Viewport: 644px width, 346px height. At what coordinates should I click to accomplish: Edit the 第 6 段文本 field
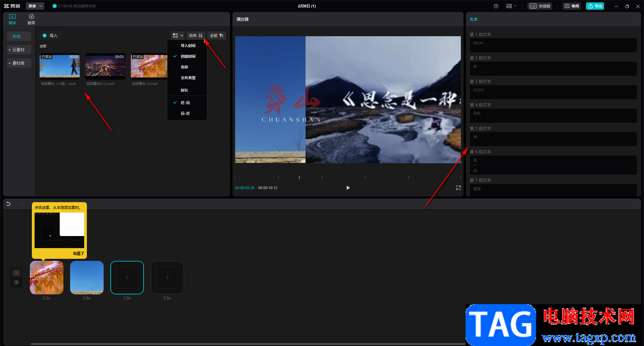[553, 165]
